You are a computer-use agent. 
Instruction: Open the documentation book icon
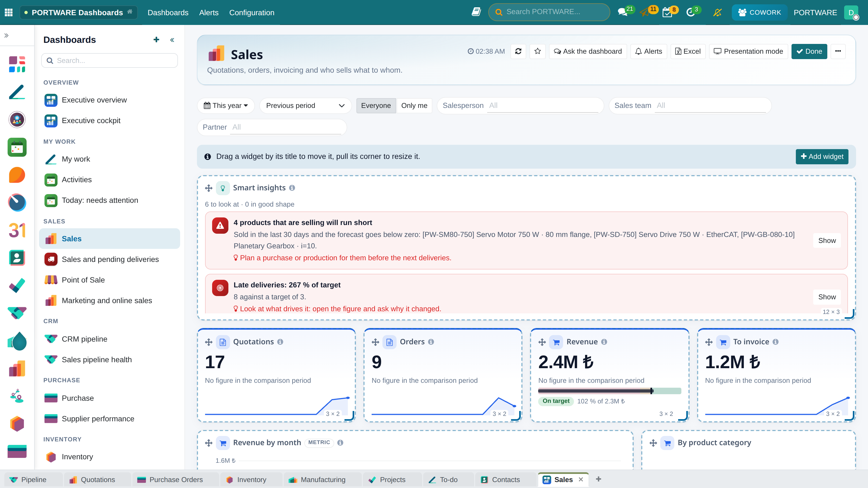[x=476, y=12]
